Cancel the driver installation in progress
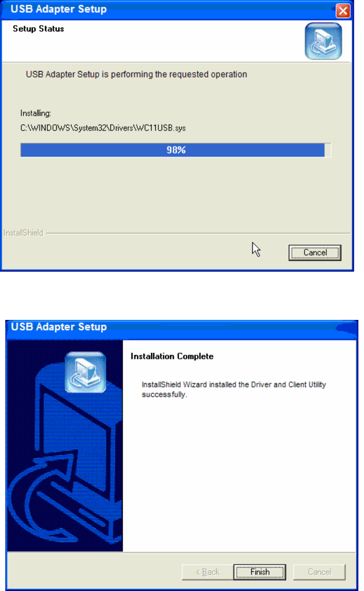The image size is (364, 591). click(315, 253)
